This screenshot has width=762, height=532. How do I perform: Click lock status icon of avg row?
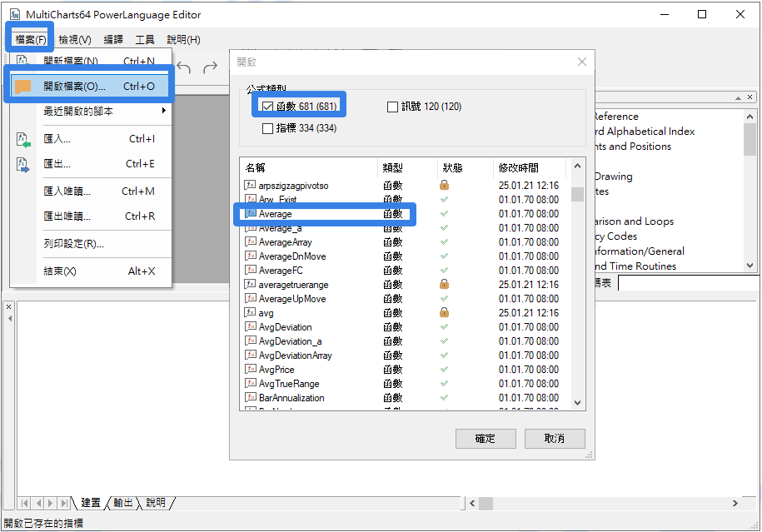point(444,312)
